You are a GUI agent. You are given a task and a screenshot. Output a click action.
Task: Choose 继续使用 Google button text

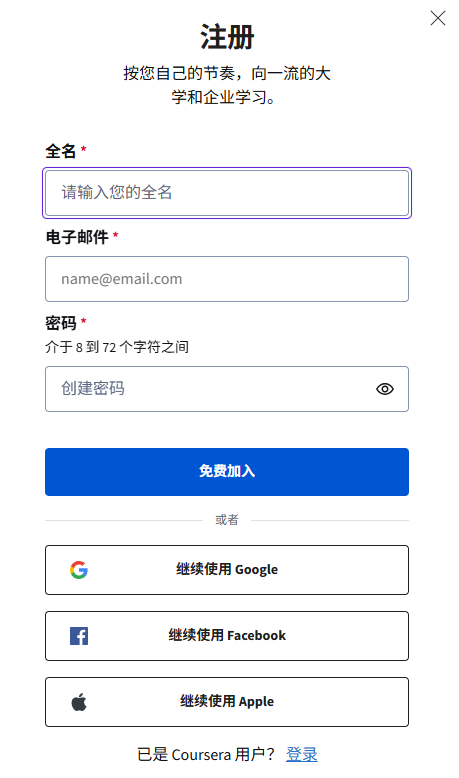tap(227, 570)
